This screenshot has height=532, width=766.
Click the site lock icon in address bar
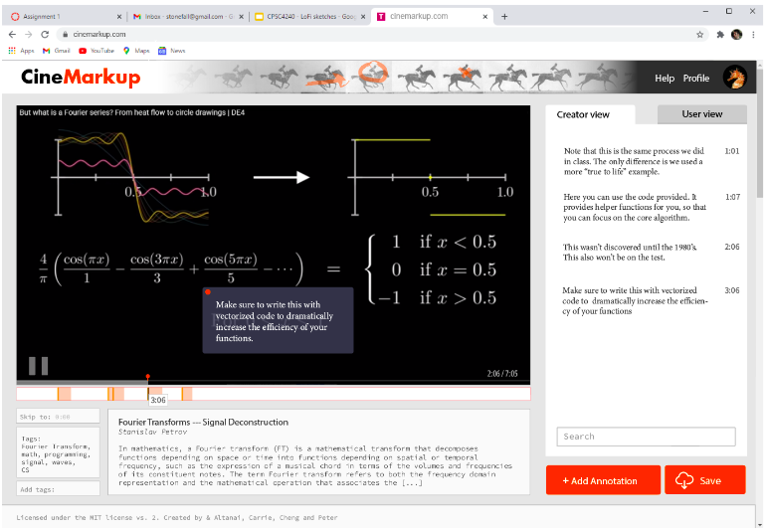point(65,34)
